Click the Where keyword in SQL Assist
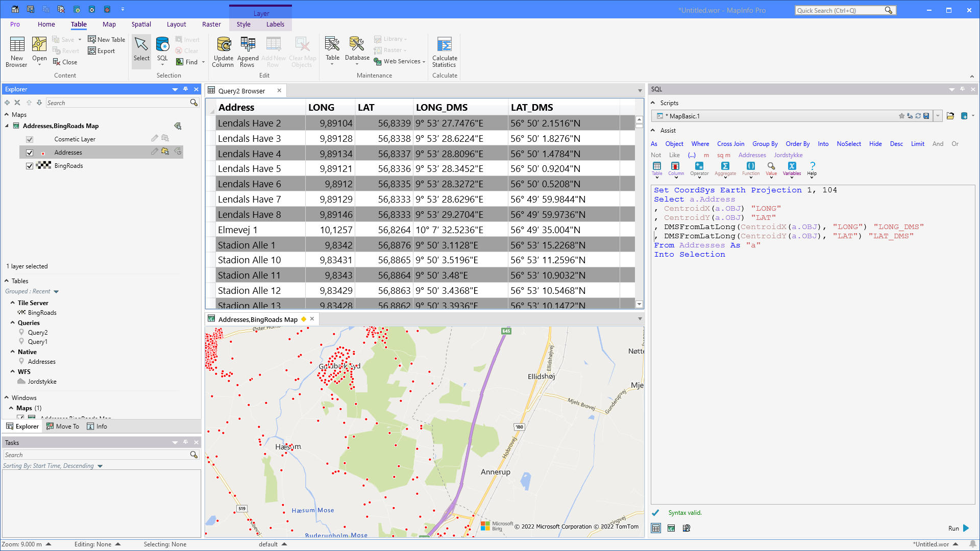980x551 pixels. click(700, 144)
